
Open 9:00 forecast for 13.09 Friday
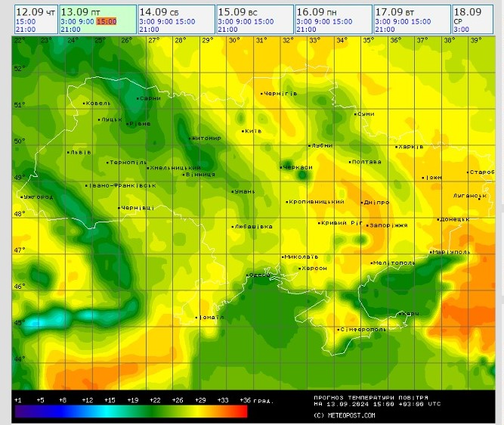click(x=85, y=22)
